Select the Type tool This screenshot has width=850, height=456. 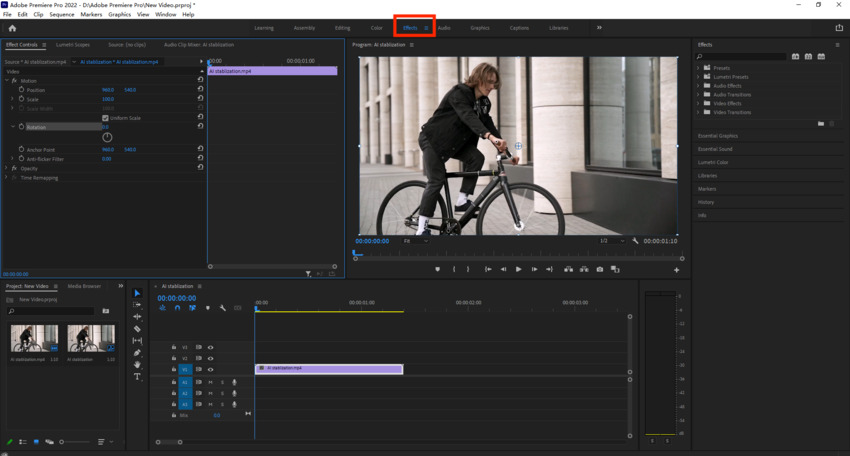point(137,376)
